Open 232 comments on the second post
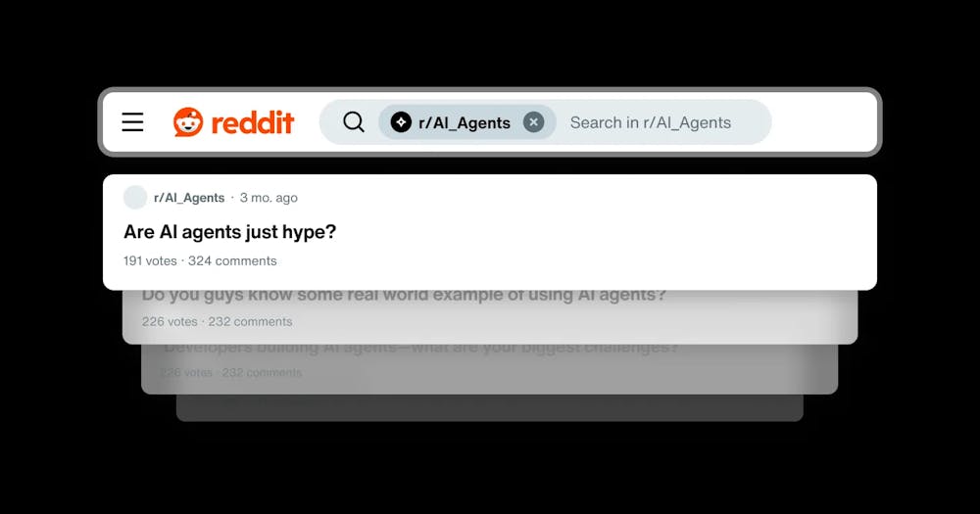980x514 pixels. tap(250, 322)
